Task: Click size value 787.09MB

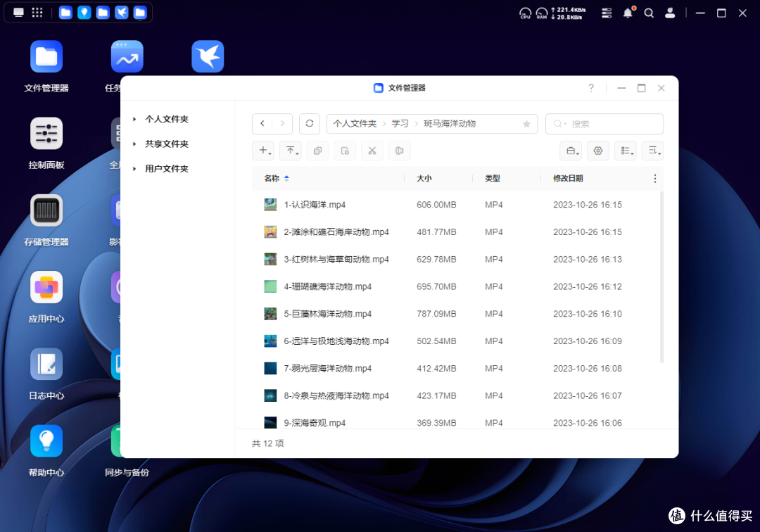Action: (436, 314)
